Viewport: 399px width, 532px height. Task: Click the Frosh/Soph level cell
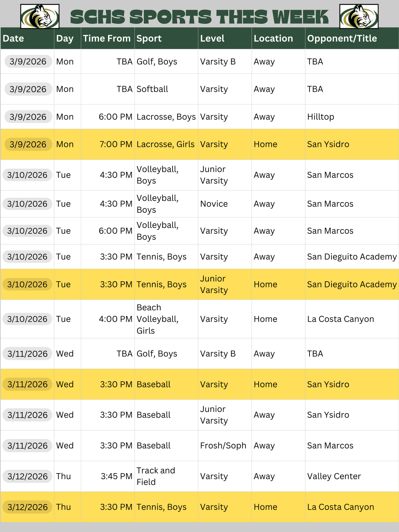point(223,446)
